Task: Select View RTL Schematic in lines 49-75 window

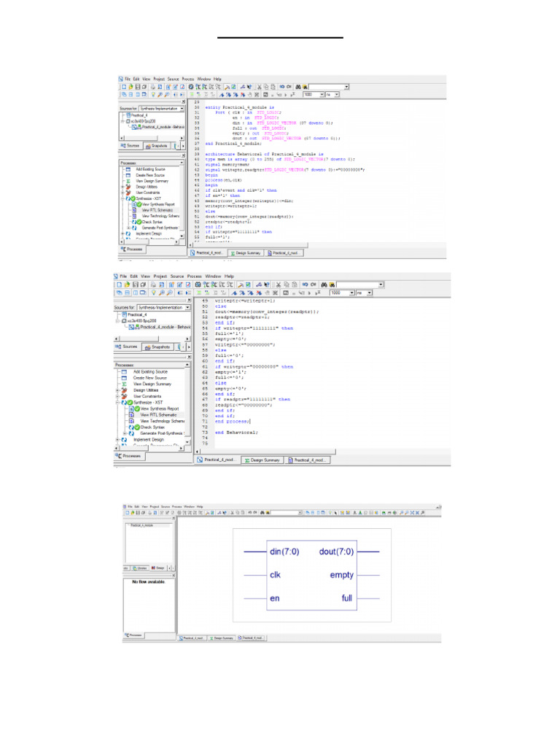Action: [x=158, y=415]
